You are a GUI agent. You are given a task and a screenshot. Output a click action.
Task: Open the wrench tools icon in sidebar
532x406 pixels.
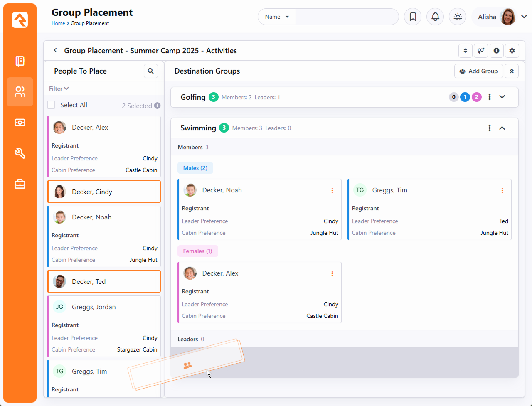point(20,153)
